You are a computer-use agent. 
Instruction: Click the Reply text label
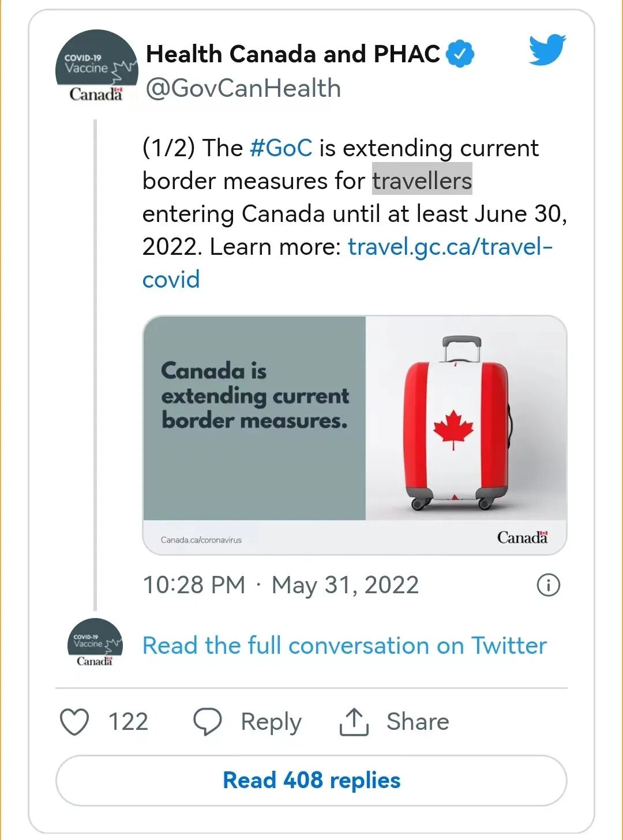tap(271, 722)
